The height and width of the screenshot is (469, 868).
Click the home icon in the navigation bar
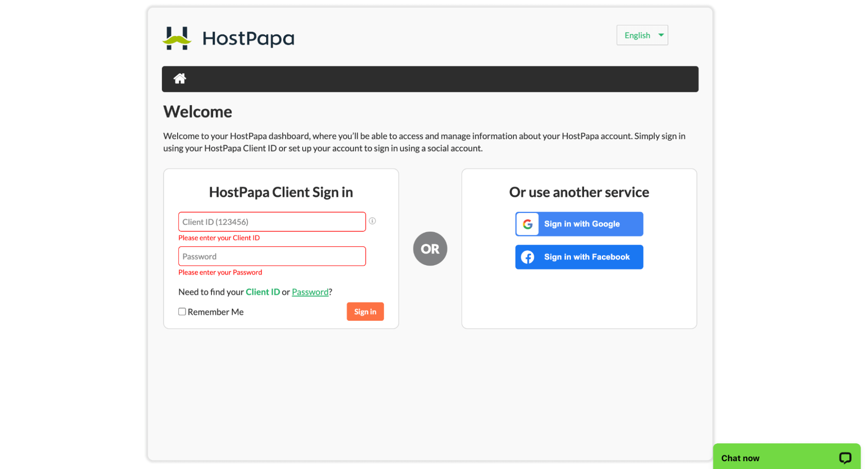[x=179, y=79]
